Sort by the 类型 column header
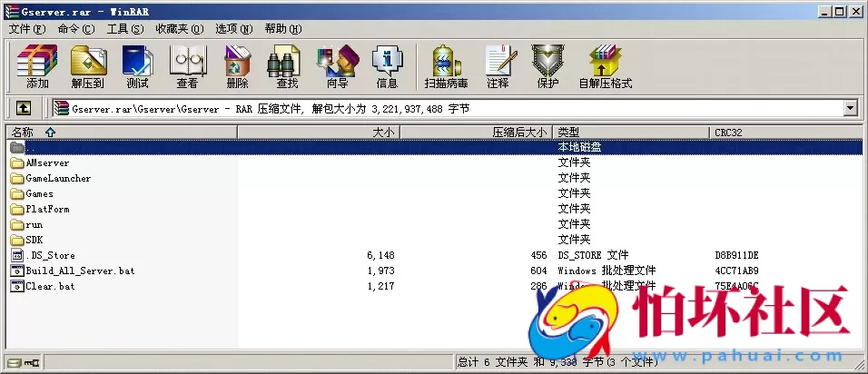 coord(631,133)
